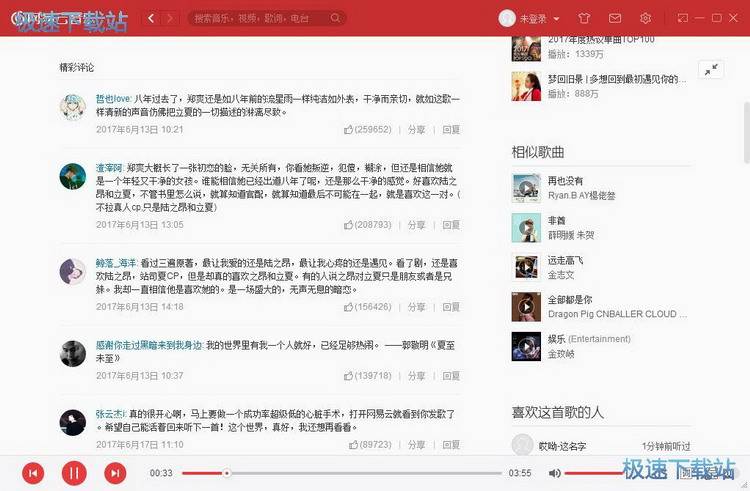Open the skin theme shirt icon
The height and width of the screenshot is (491, 750).
(x=585, y=18)
